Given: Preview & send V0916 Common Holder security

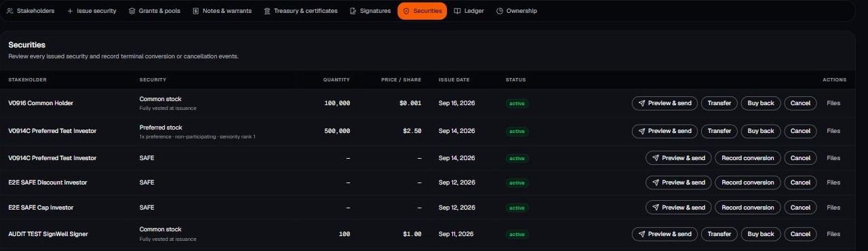Looking at the screenshot, I should (665, 103).
